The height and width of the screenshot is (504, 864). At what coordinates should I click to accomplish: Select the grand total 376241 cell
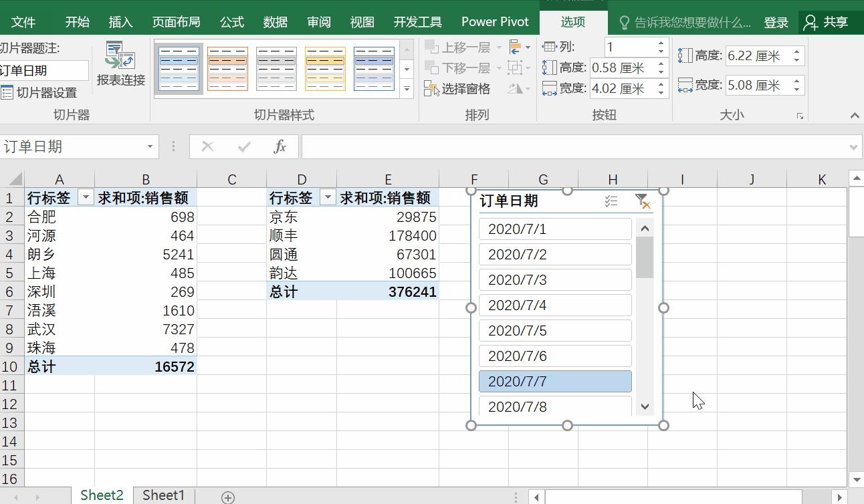pos(388,292)
